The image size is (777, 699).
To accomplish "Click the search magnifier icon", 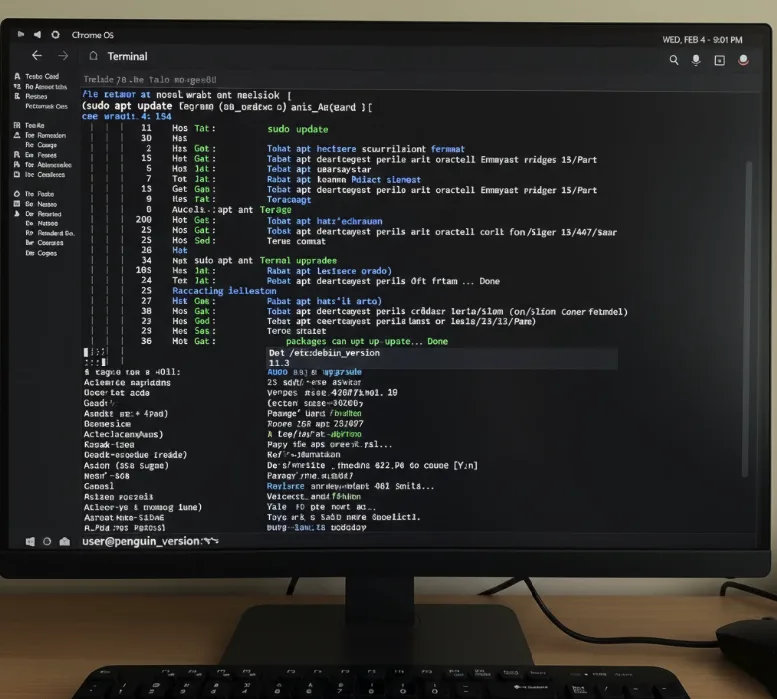I will click(675, 60).
